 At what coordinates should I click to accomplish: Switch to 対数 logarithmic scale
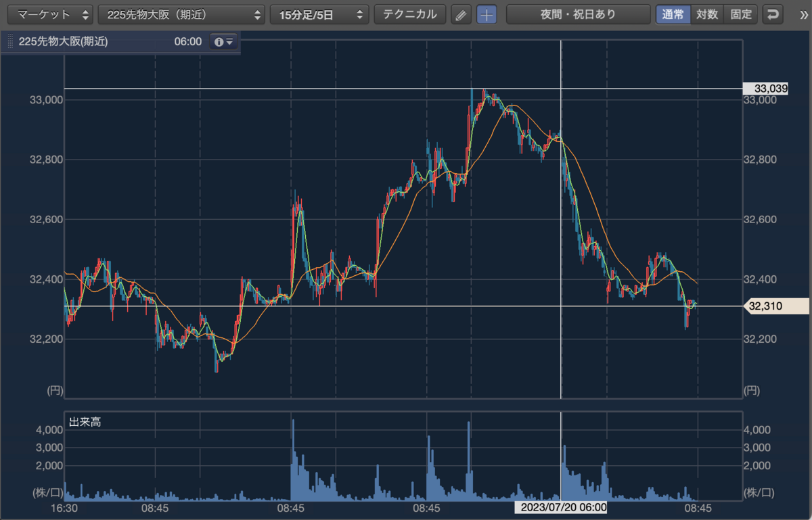click(x=707, y=14)
